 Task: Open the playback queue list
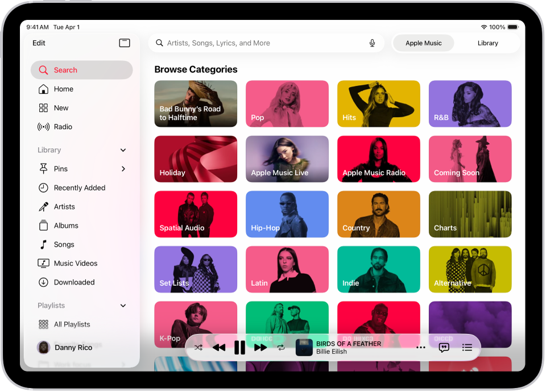467,347
